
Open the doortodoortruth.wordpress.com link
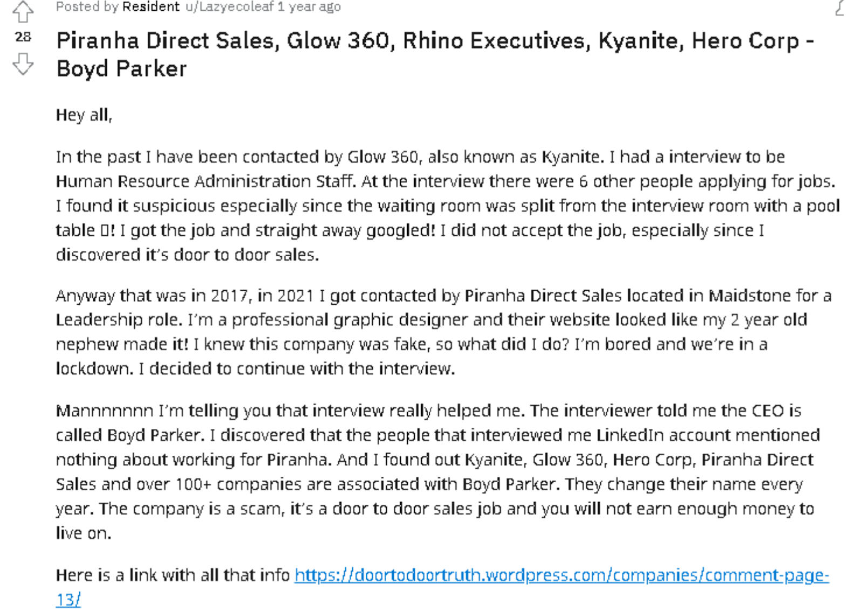[561, 576]
